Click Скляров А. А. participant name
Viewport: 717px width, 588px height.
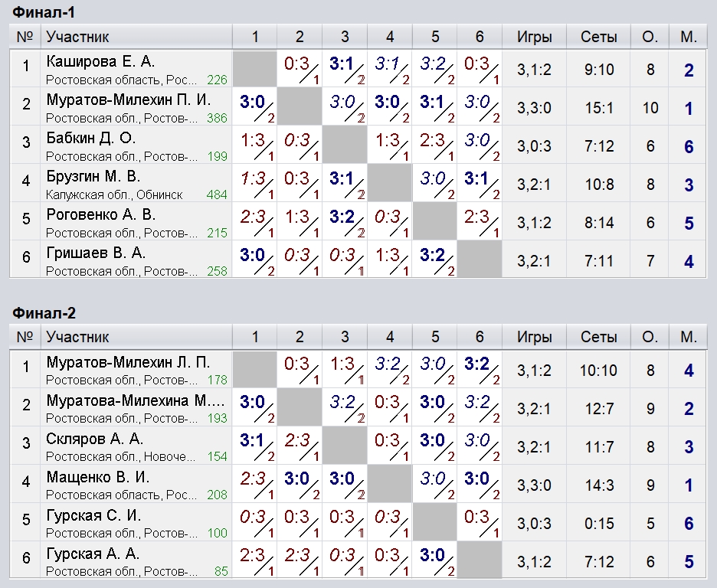point(95,439)
